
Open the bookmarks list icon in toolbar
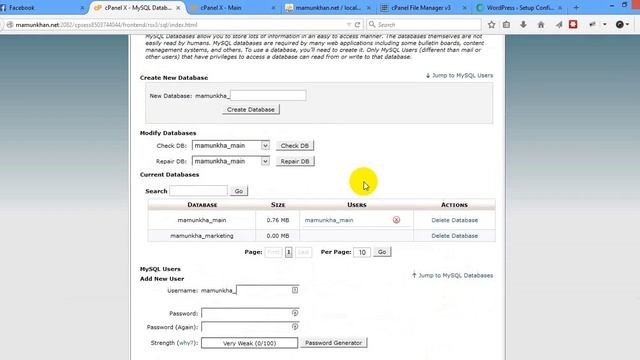pos(507,24)
